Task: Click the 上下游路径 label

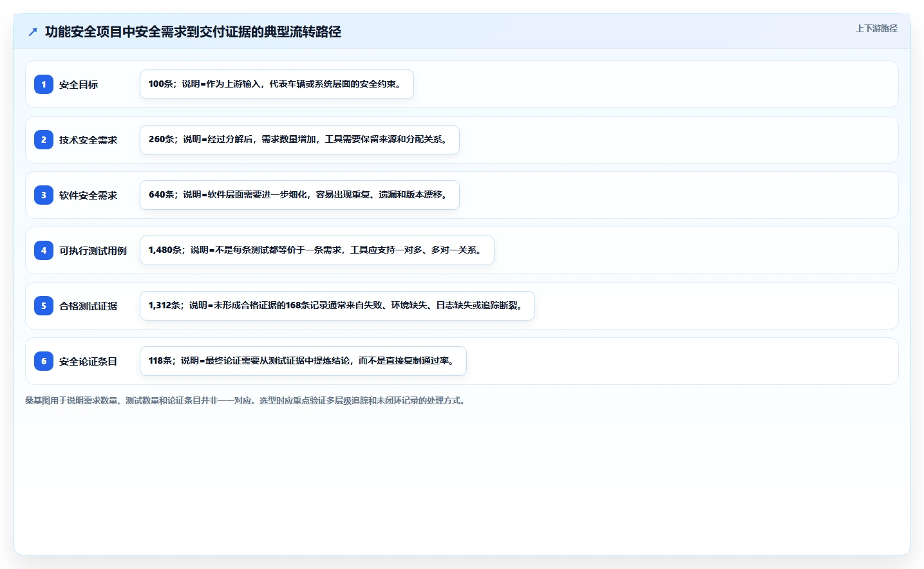Action: pos(876,28)
